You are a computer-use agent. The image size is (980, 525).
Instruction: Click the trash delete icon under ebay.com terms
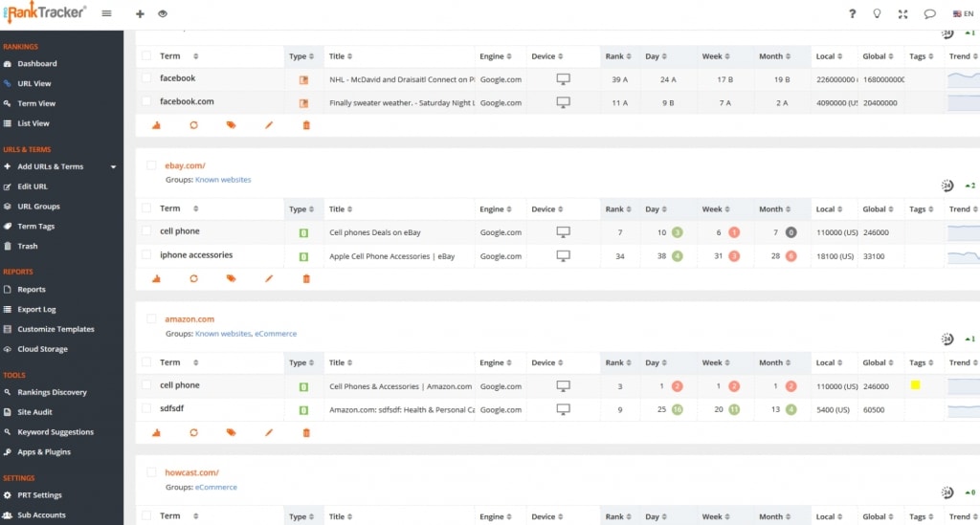(306, 278)
